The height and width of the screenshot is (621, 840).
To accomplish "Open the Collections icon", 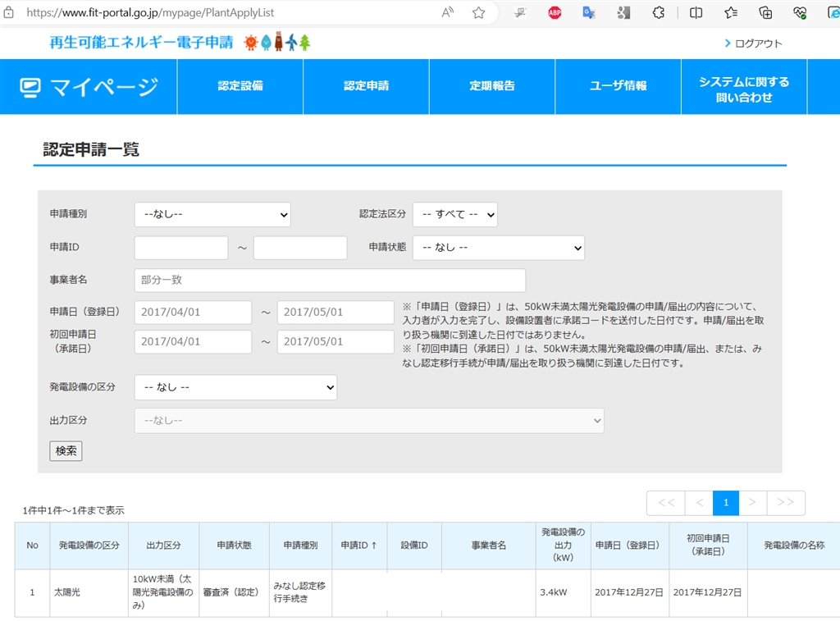I will [x=765, y=12].
